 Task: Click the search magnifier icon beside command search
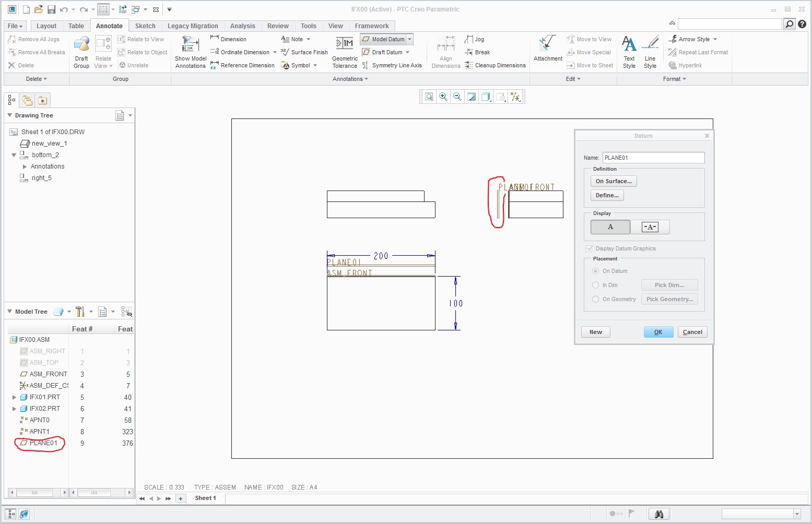(790, 24)
